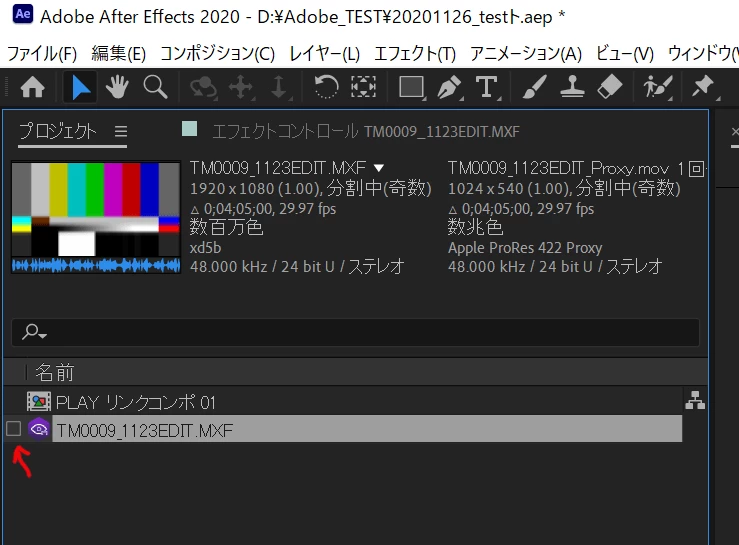Click the 数百万色 color depth text
739x545 pixels.
(x=226, y=227)
